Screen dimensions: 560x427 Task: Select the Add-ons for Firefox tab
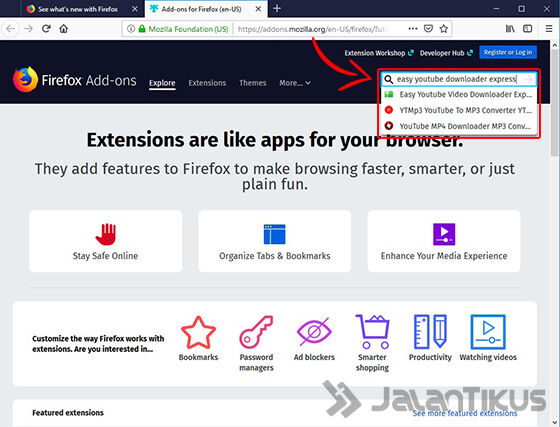coord(201,9)
